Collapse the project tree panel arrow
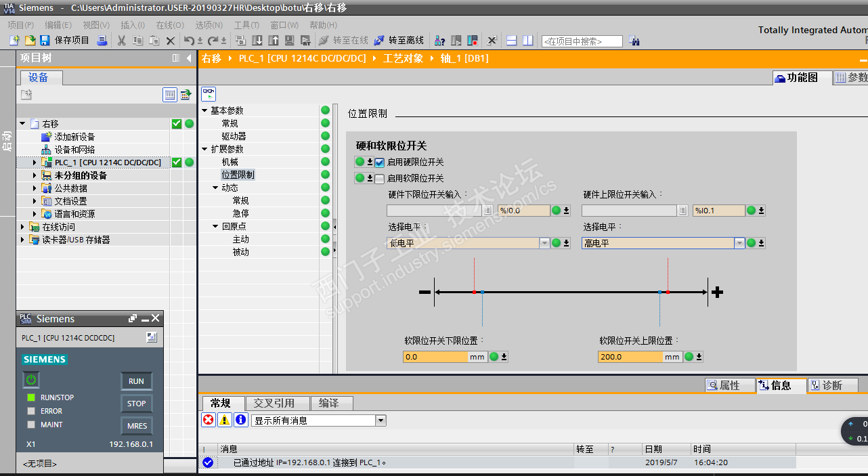Image resolution: width=868 pixels, height=476 pixels. [189, 58]
